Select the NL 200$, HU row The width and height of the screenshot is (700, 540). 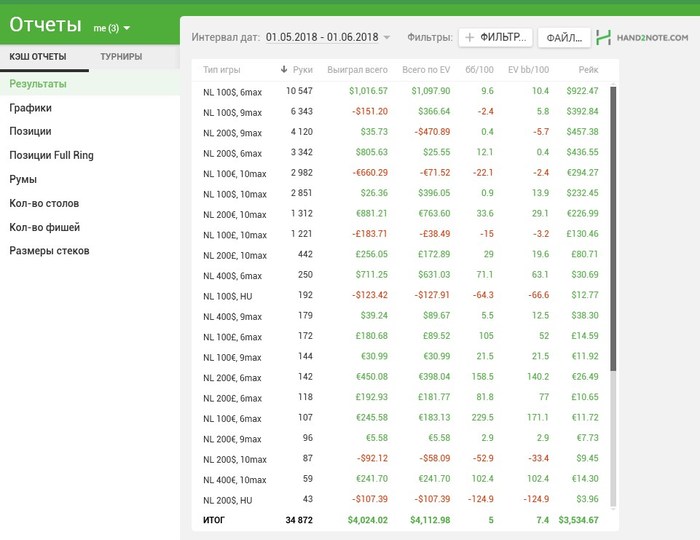[x=400, y=500]
